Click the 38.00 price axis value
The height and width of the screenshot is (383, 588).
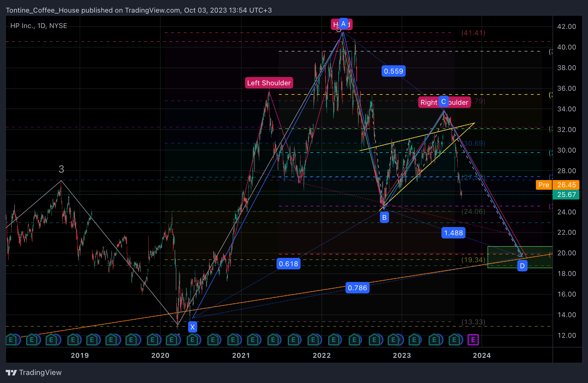[567, 68]
